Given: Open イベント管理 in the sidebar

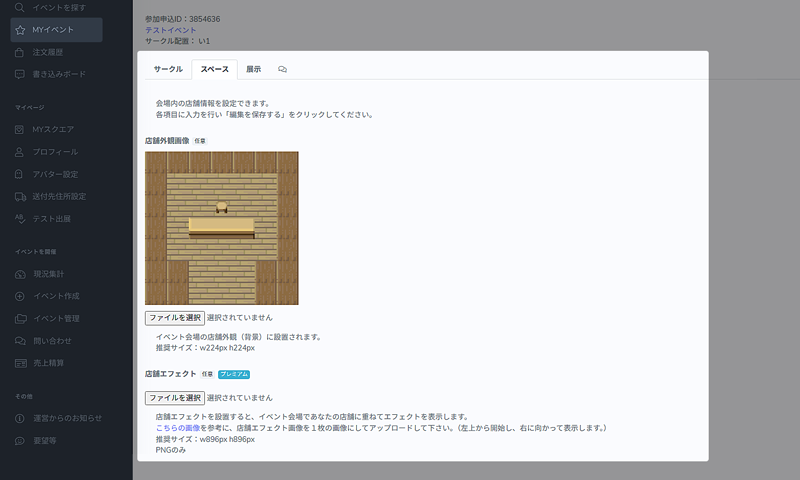Looking at the screenshot, I should click(56, 318).
